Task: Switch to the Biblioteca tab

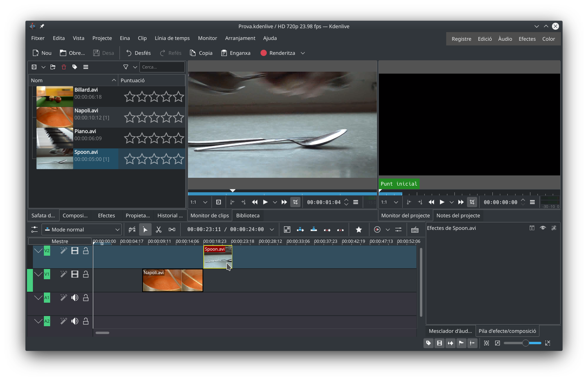Action: click(248, 215)
